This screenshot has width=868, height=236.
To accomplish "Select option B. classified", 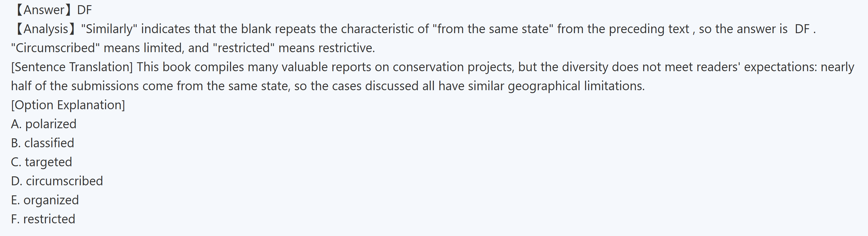I will pos(43,143).
